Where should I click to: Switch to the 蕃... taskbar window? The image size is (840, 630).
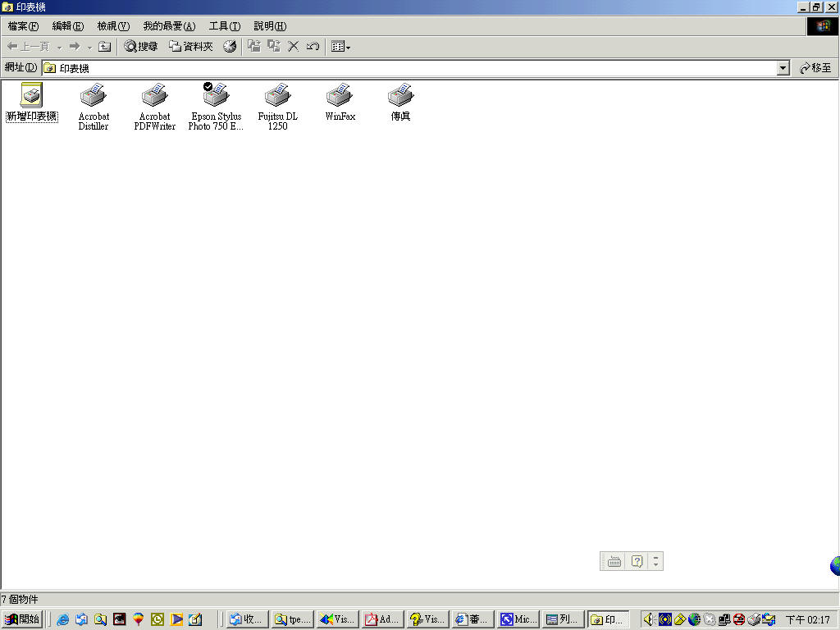(x=472, y=620)
